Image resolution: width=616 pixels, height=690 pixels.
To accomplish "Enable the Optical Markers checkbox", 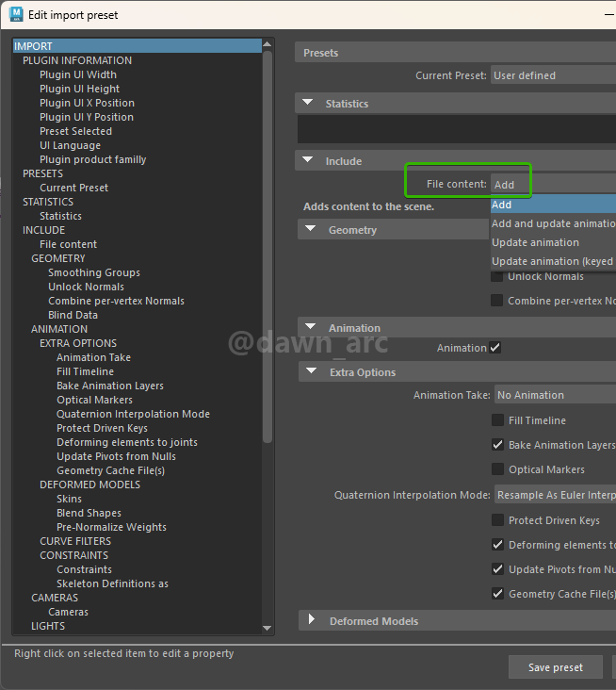I will 497,469.
